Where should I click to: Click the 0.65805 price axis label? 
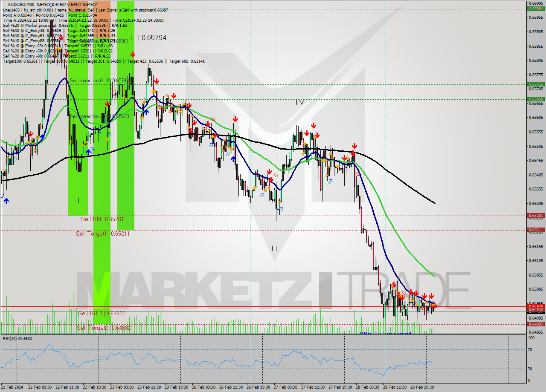[x=536, y=60]
